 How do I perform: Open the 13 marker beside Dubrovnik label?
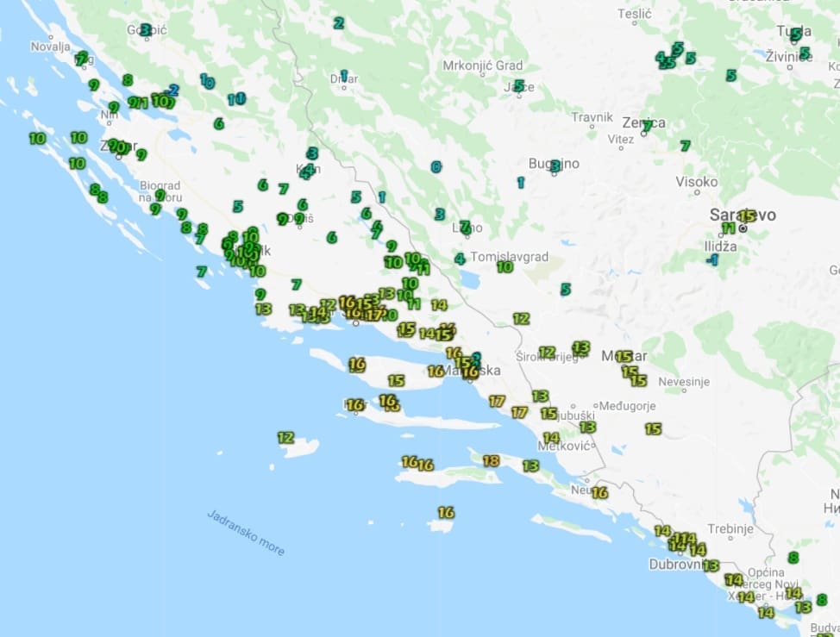click(711, 565)
